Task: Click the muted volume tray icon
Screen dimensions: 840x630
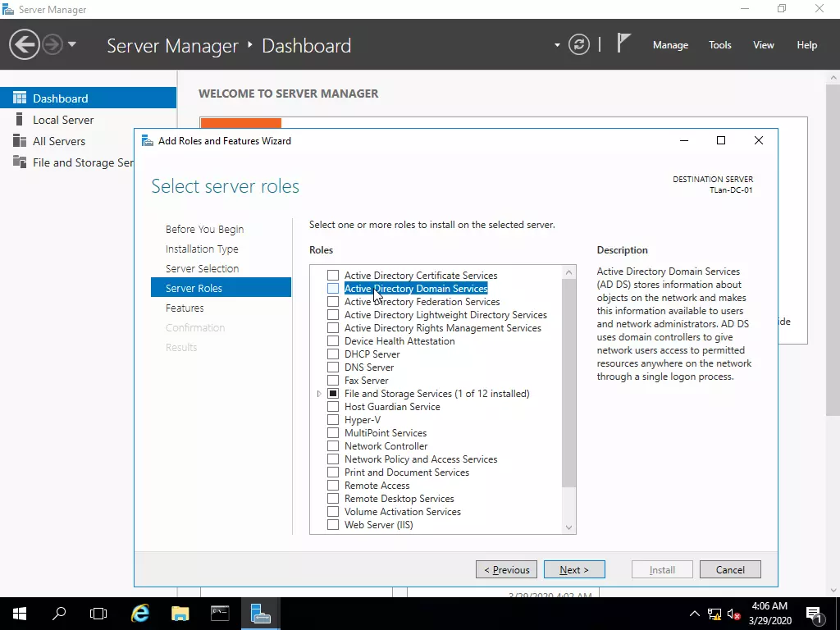Action: tap(734, 614)
